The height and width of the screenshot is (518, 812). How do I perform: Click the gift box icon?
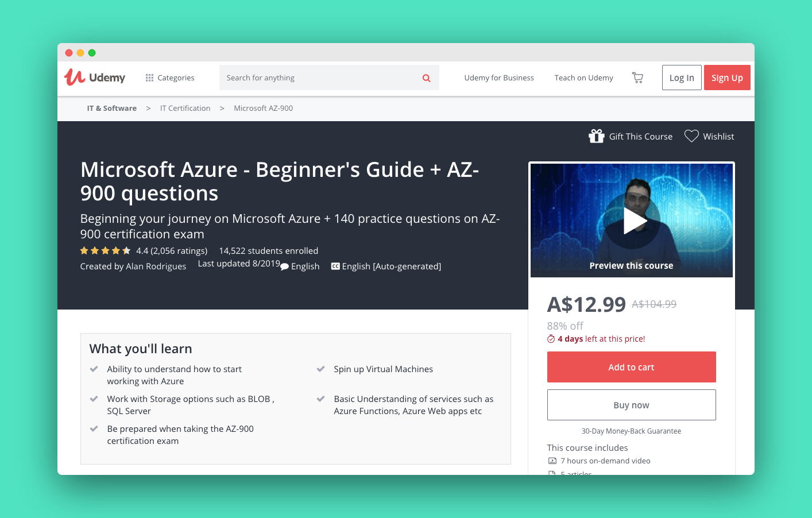pyautogui.click(x=597, y=136)
